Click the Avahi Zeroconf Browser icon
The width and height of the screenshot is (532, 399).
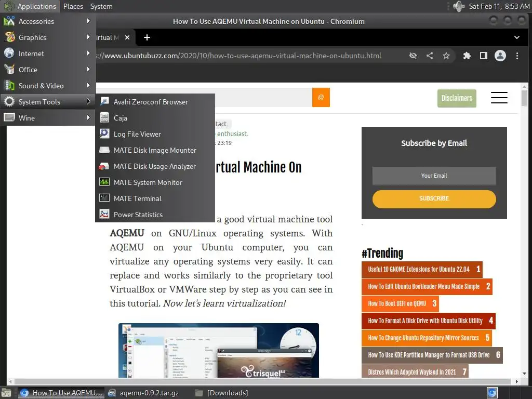[104, 101]
